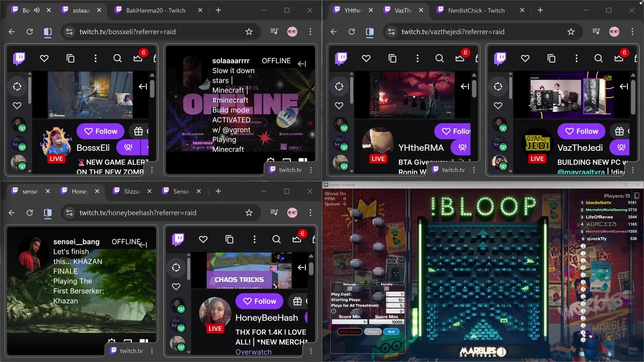Go back in vazthejedi browser window
This screenshot has height=362, width=644.
pyautogui.click(x=334, y=32)
